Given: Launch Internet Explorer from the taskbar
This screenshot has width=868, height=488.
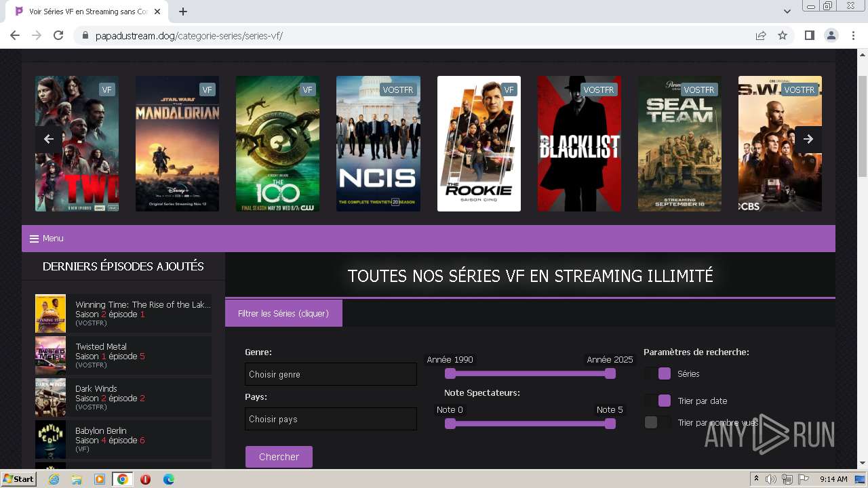Looking at the screenshot, I should tap(54, 479).
